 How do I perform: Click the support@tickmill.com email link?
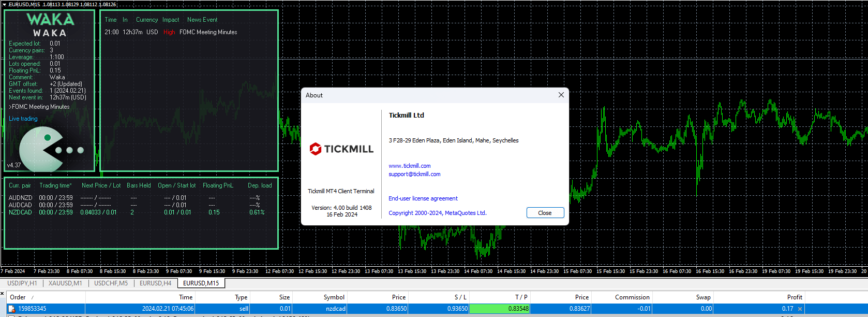click(414, 174)
